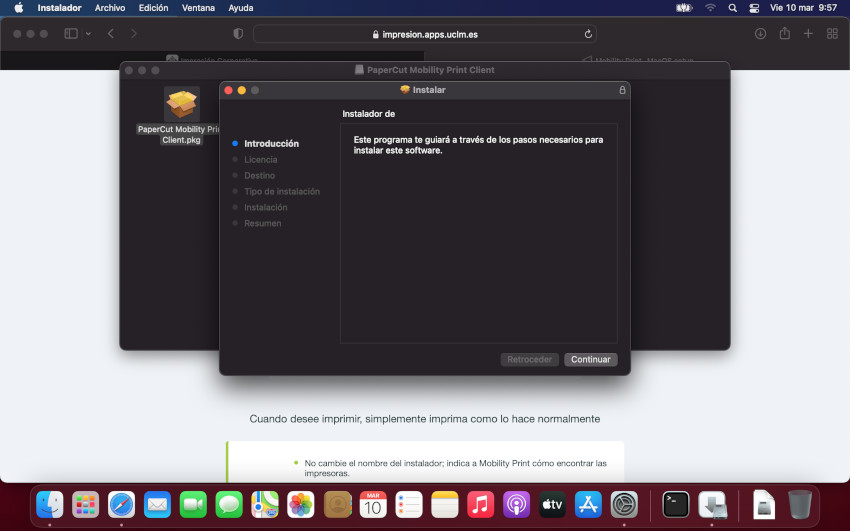
Task: Click the lock icon in the Instalar title bar
Action: coord(622,90)
